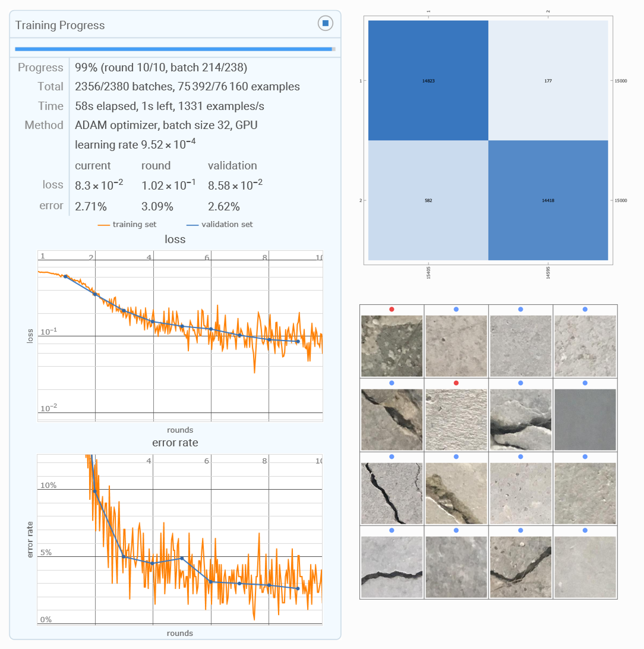Click the stop training button
The height and width of the screenshot is (649, 644).
(x=325, y=23)
